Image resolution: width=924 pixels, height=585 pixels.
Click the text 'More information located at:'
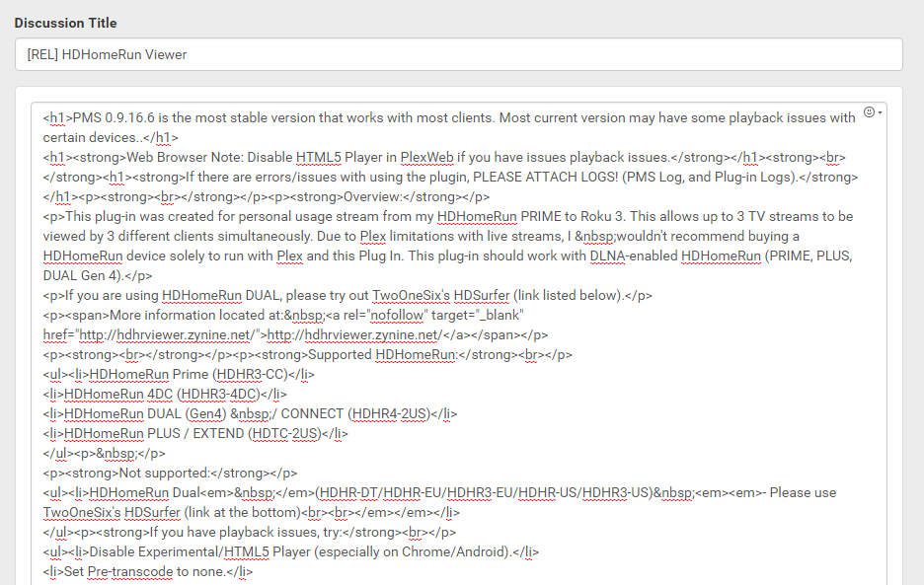click(x=196, y=315)
